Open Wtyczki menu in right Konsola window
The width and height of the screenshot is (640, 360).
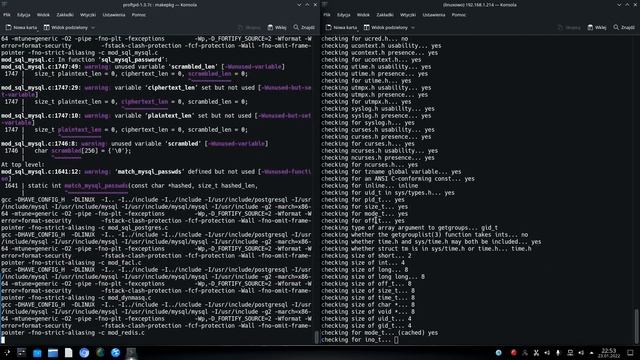point(408,15)
